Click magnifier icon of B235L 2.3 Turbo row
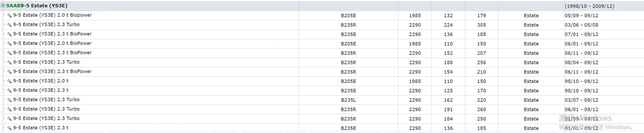 click(9, 100)
